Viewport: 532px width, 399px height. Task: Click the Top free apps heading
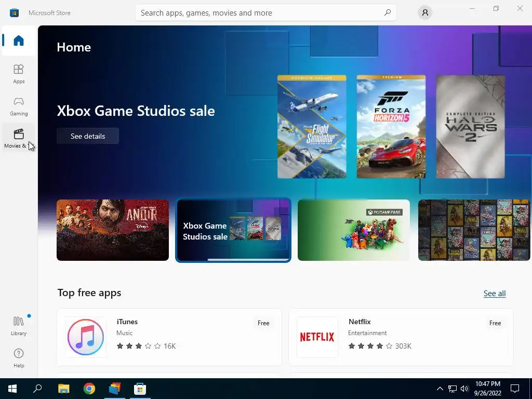coord(89,293)
